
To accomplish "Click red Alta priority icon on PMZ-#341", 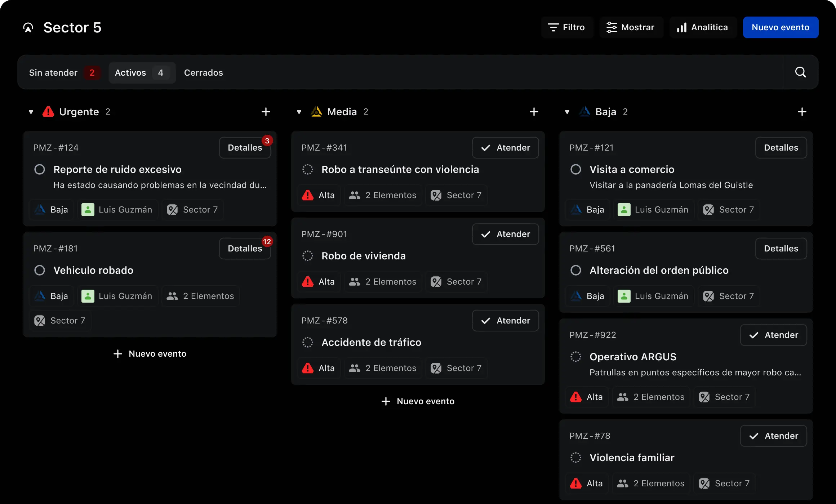I will point(308,195).
